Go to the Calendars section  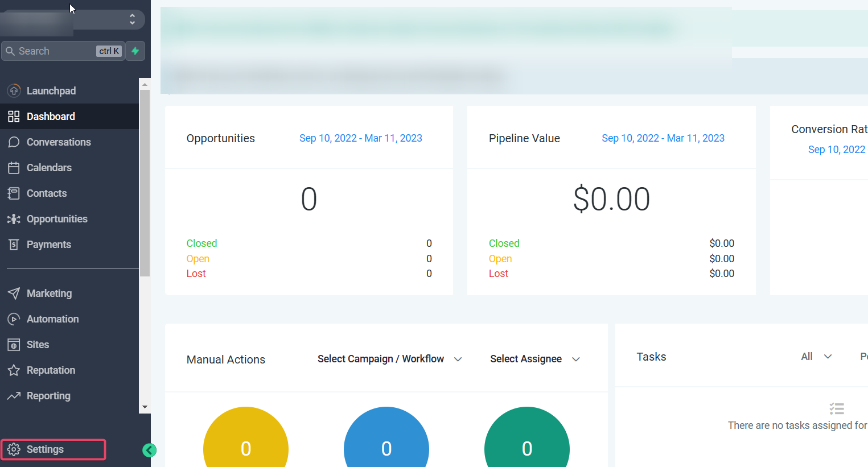click(x=69, y=167)
